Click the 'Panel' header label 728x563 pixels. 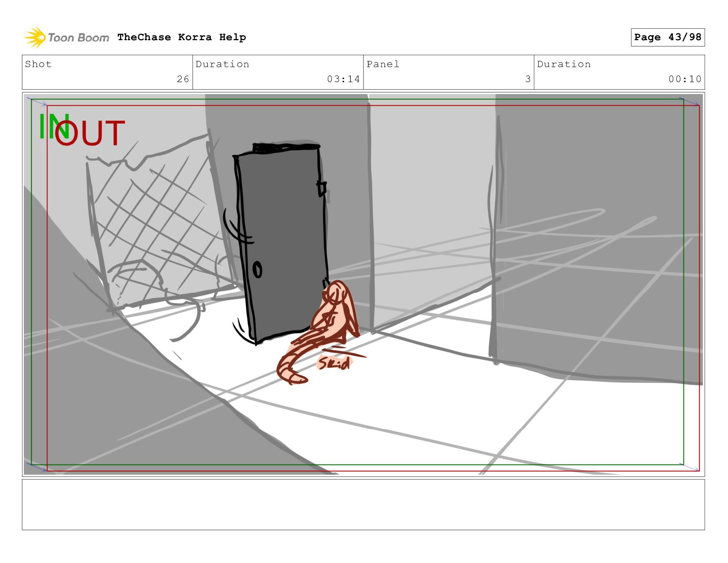[383, 64]
